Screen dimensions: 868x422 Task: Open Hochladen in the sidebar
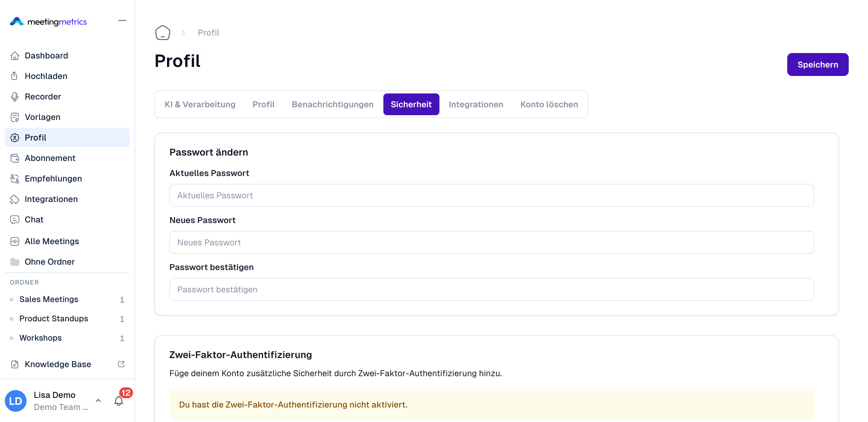[67, 76]
